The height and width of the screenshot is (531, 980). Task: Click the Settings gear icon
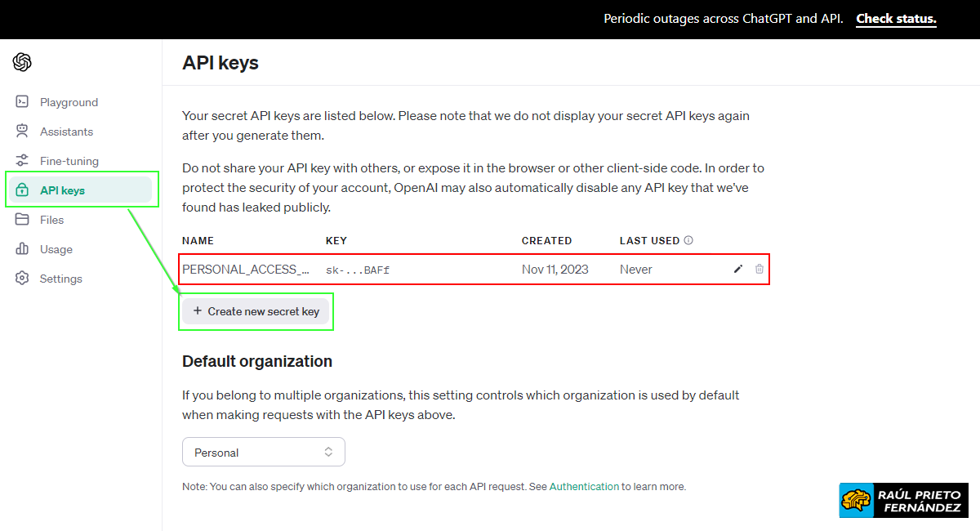click(x=23, y=279)
